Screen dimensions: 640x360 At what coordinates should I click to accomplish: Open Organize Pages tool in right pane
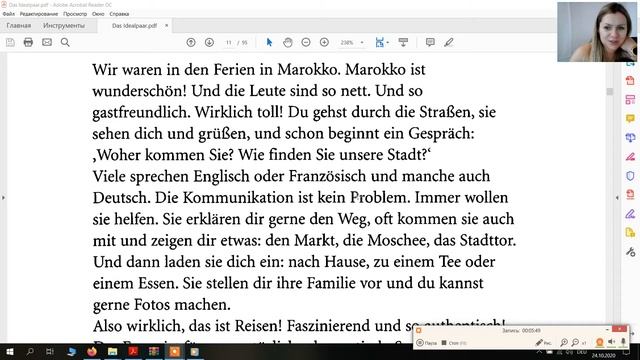click(630, 100)
